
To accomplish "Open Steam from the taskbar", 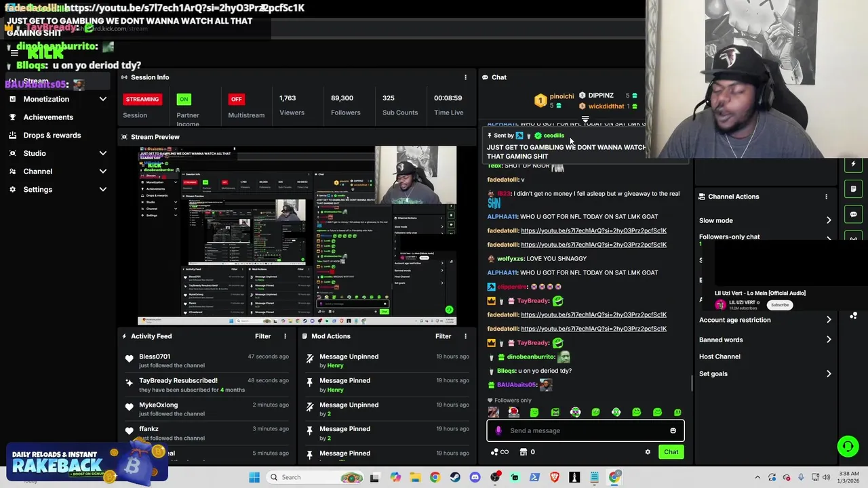I will [x=455, y=477].
